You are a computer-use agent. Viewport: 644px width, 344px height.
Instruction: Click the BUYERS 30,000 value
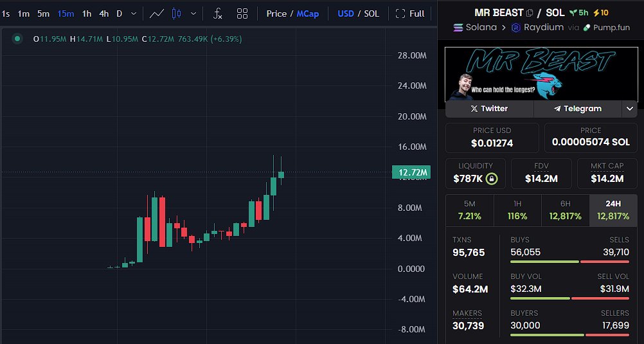coord(525,326)
